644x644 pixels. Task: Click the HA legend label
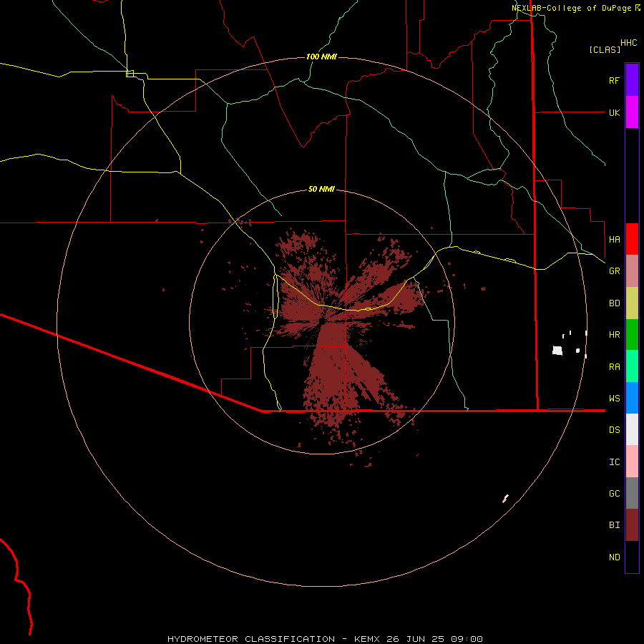[x=614, y=239]
